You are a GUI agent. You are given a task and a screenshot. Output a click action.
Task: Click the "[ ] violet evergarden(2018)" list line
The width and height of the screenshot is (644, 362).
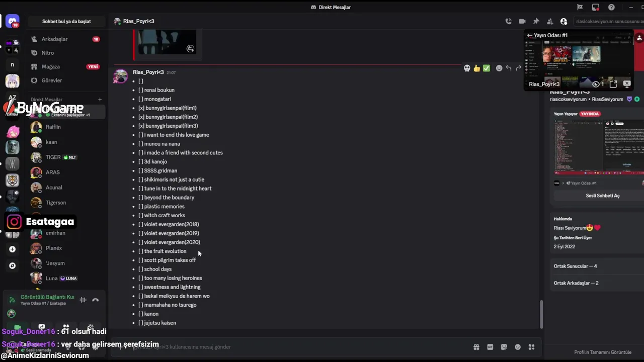(169, 224)
